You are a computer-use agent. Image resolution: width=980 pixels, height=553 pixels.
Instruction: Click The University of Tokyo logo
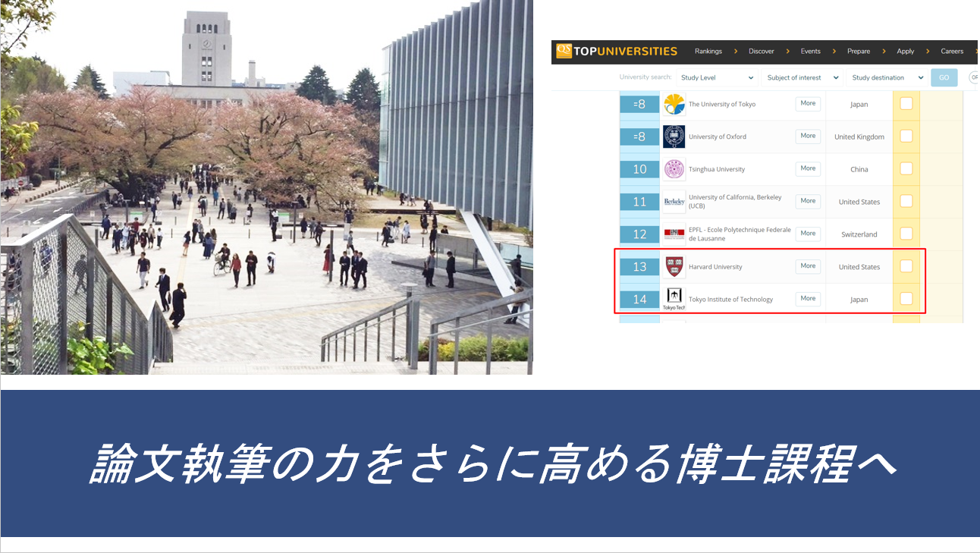(x=674, y=104)
